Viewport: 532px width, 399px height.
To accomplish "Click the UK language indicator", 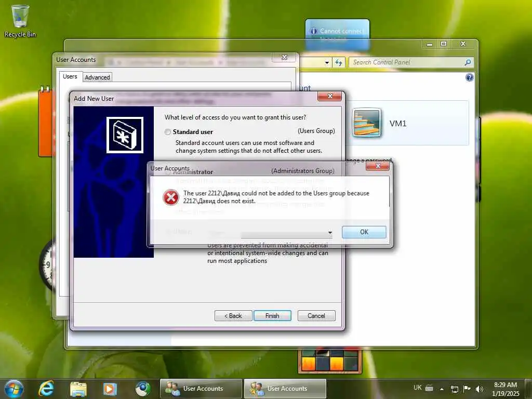I will click(x=418, y=388).
